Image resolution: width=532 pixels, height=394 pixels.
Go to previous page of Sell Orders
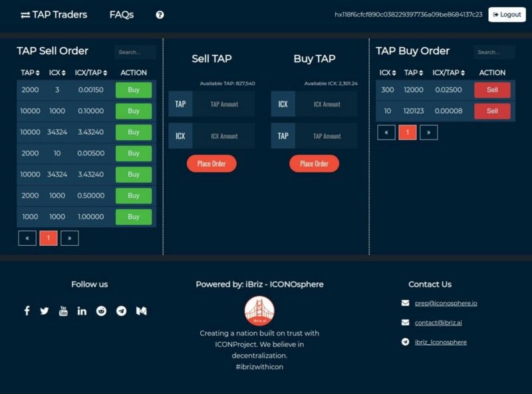click(27, 238)
